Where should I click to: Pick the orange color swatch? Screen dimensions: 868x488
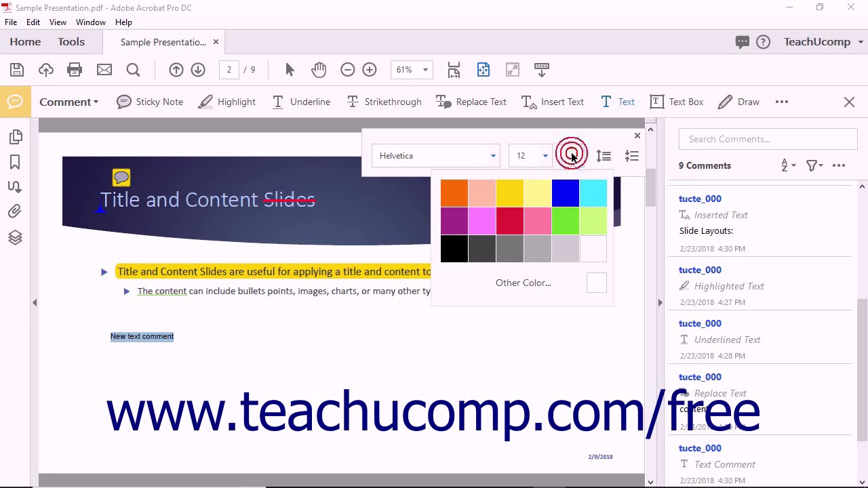[x=454, y=193]
